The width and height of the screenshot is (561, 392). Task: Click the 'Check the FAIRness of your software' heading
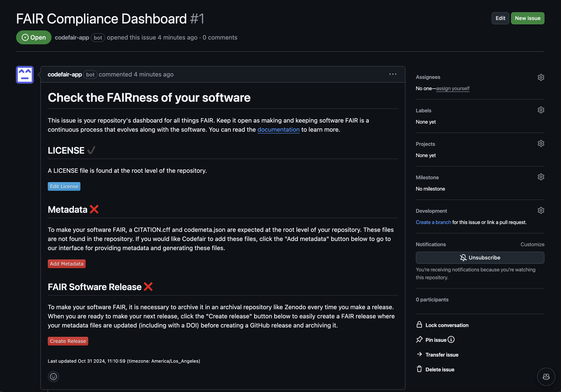149,98
